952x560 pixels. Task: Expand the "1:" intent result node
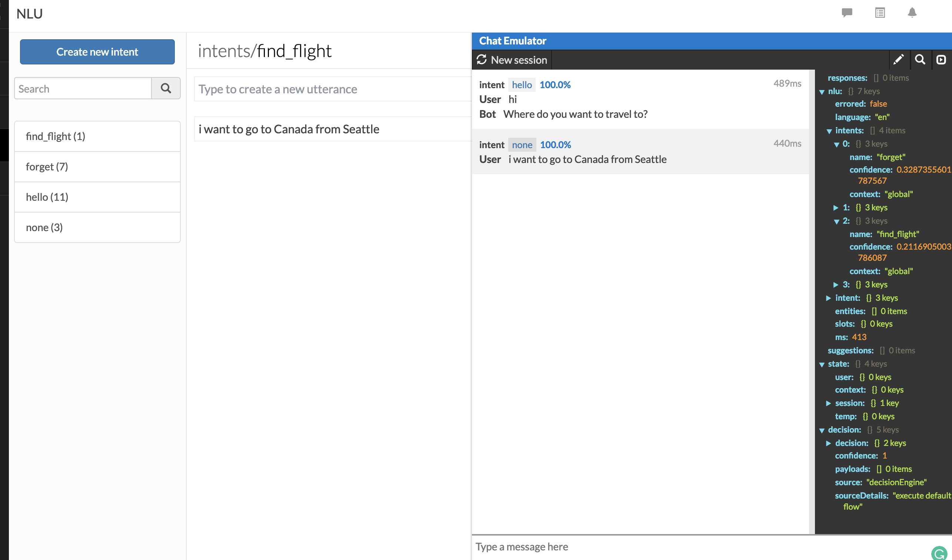(x=836, y=207)
